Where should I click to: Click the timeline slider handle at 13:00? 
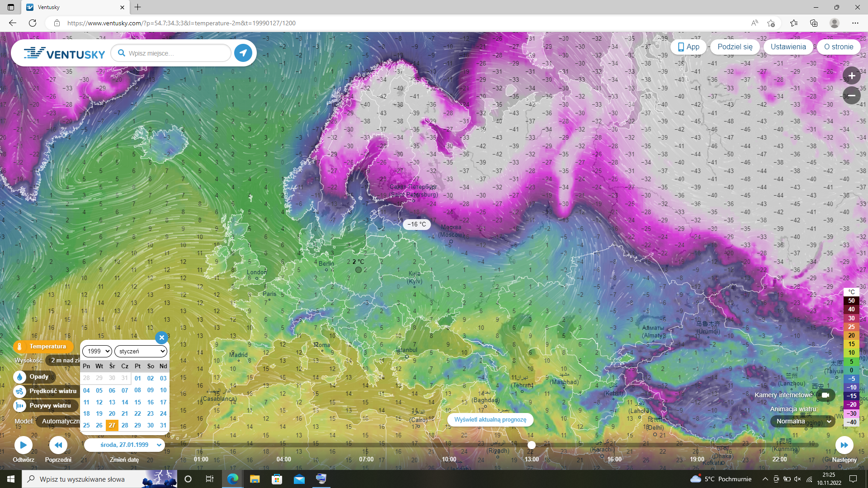(532, 445)
